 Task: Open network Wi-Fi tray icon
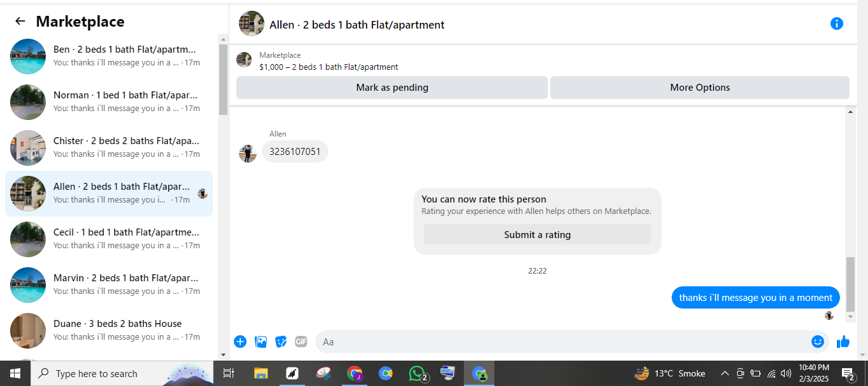pos(771,373)
